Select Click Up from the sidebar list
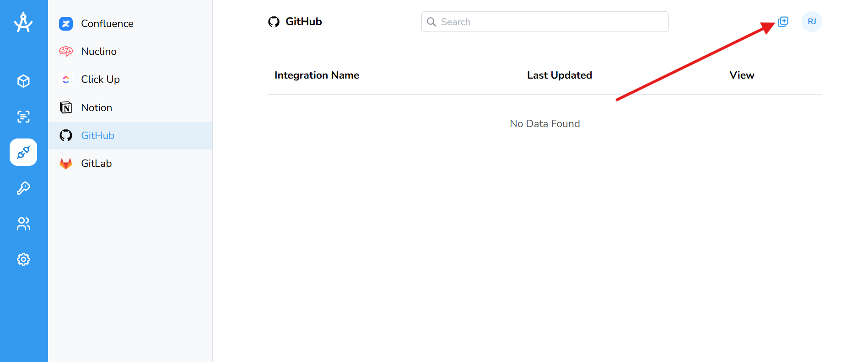The height and width of the screenshot is (362, 868). tap(100, 79)
